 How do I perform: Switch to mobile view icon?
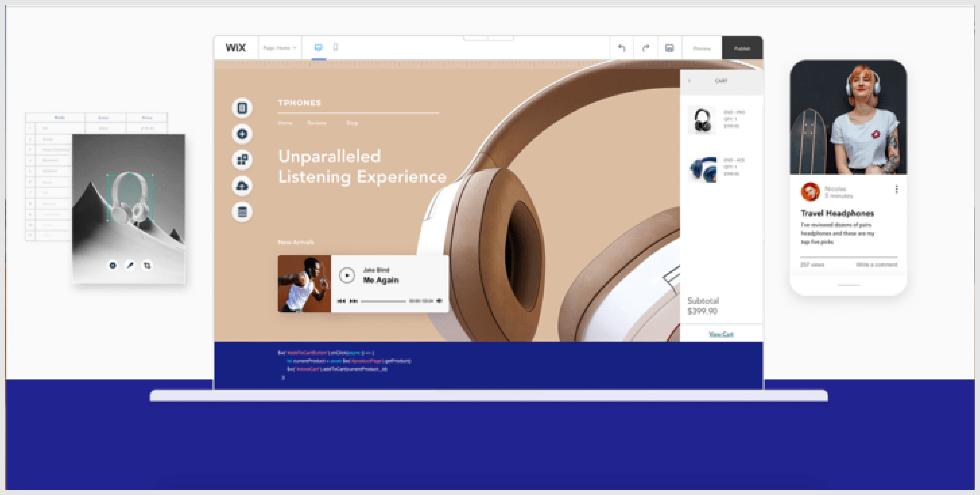[336, 47]
